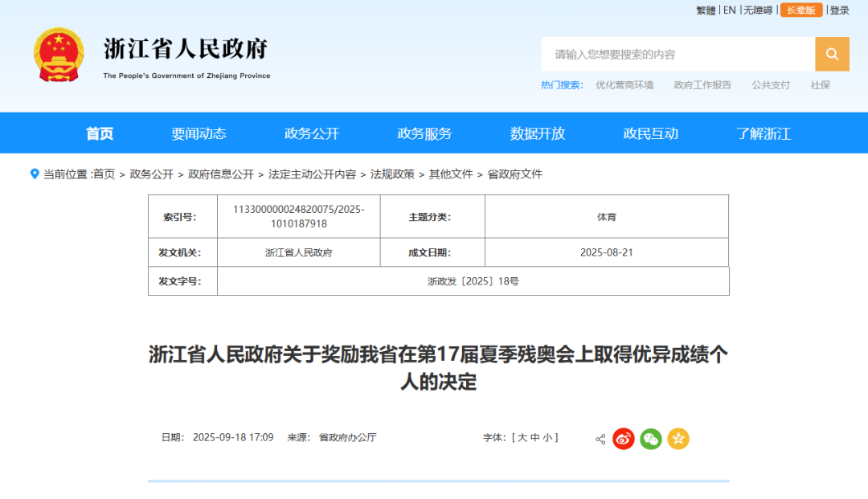The height and width of the screenshot is (499, 868).
Task: Select small font size 小
Action: coord(547,438)
